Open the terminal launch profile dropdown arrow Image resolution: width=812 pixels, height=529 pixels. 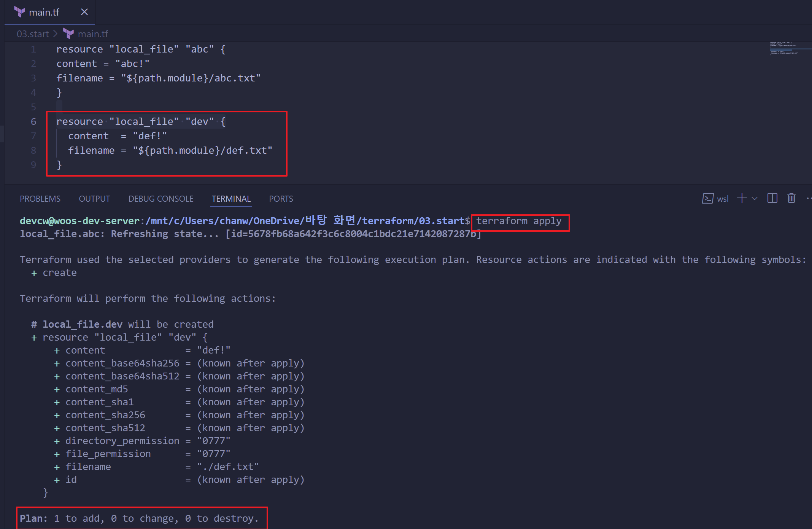point(755,198)
